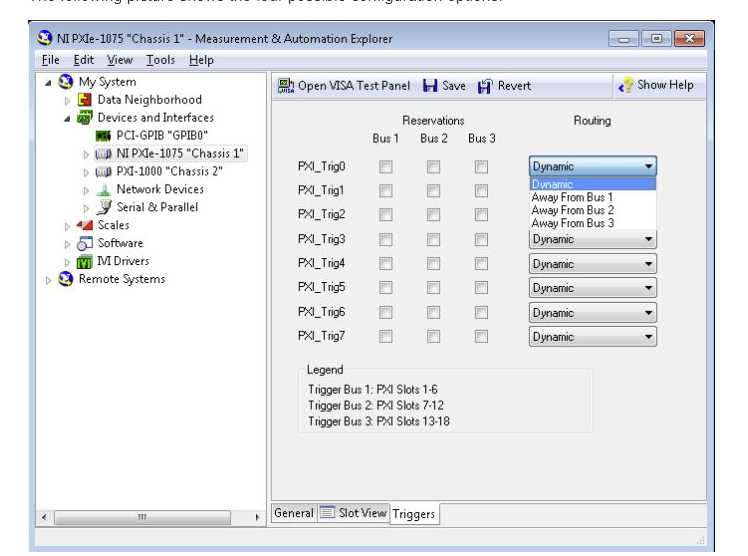Click the Data Neighborhood icon
This screenshot has height=556, width=748.
84,100
